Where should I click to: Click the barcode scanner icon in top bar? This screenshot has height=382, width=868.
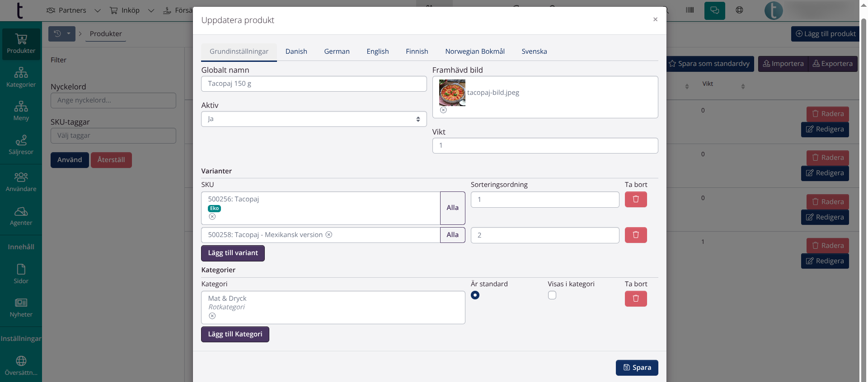tap(690, 10)
